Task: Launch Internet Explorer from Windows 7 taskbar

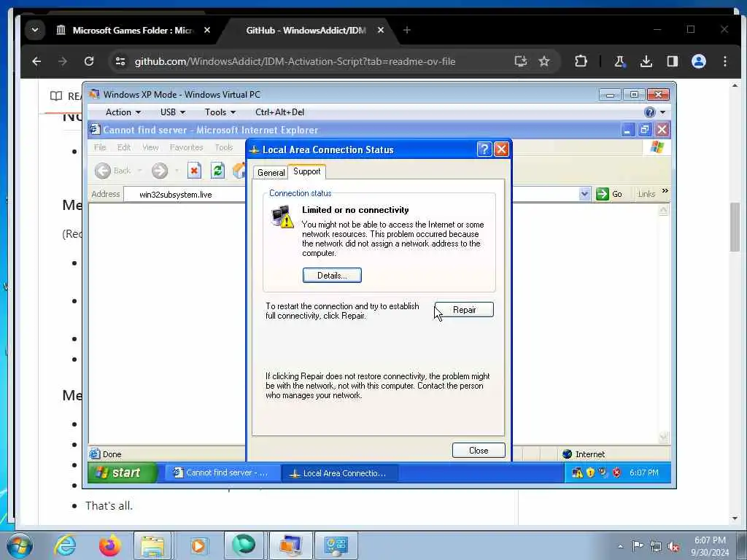Action: (x=65, y=545)
